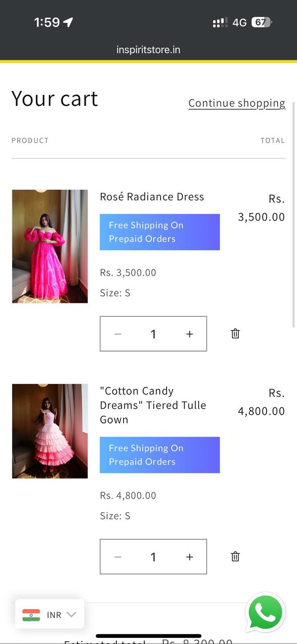
Task: Tap Free Shipping banner under tulle gown
Action: click(160, 455)
